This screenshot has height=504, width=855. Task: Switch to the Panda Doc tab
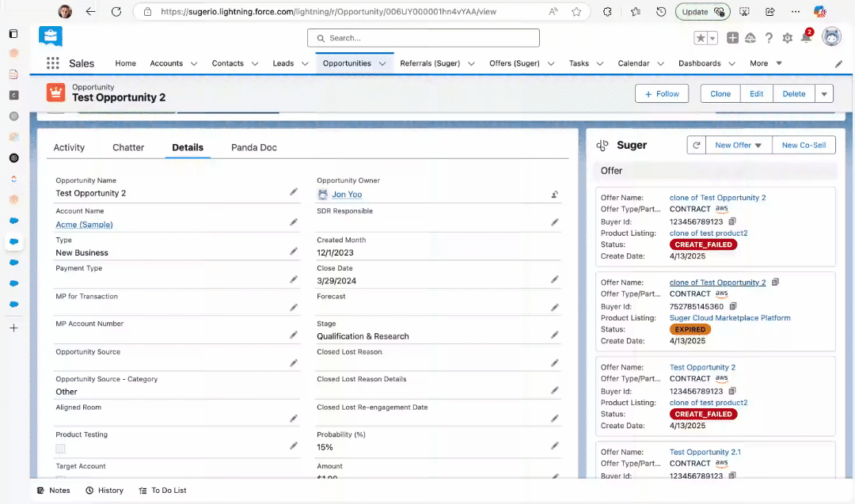click(x=253, y=148)
